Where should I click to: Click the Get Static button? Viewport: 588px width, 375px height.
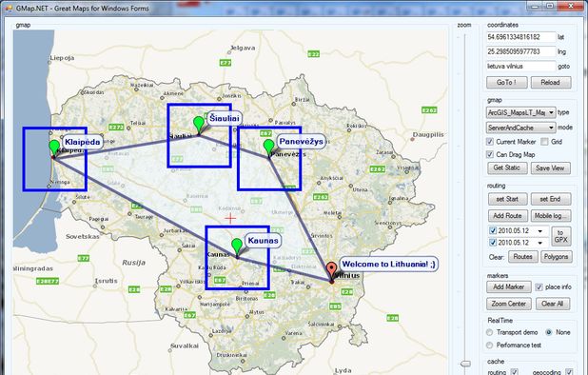507,168
